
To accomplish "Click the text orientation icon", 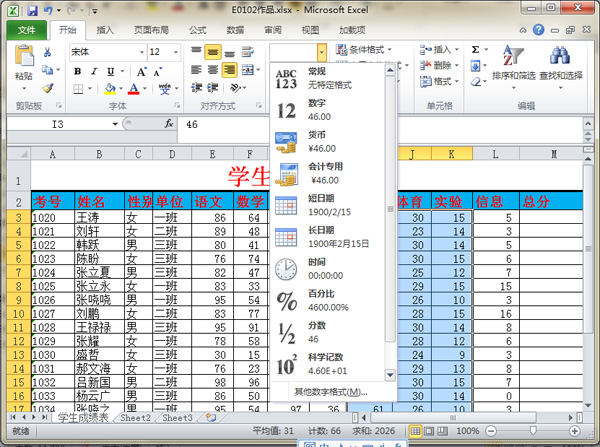I will click(235, 88).
